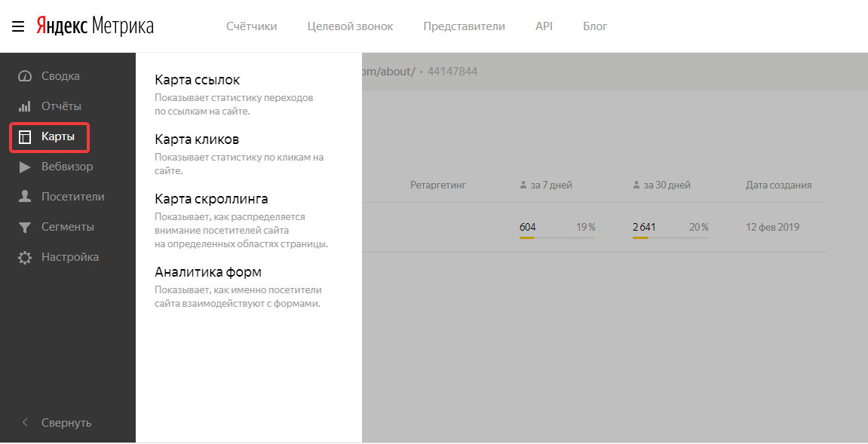Open Карта кликов report

tap(197, 139)
